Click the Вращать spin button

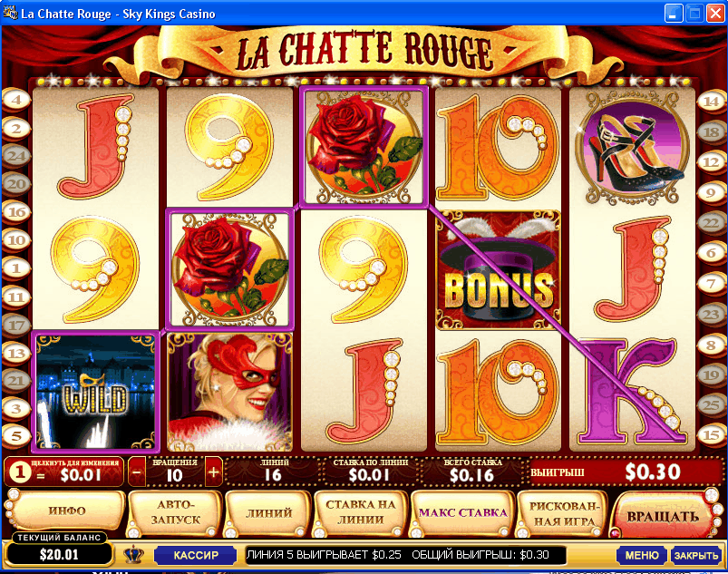click(x=663, y=516)
